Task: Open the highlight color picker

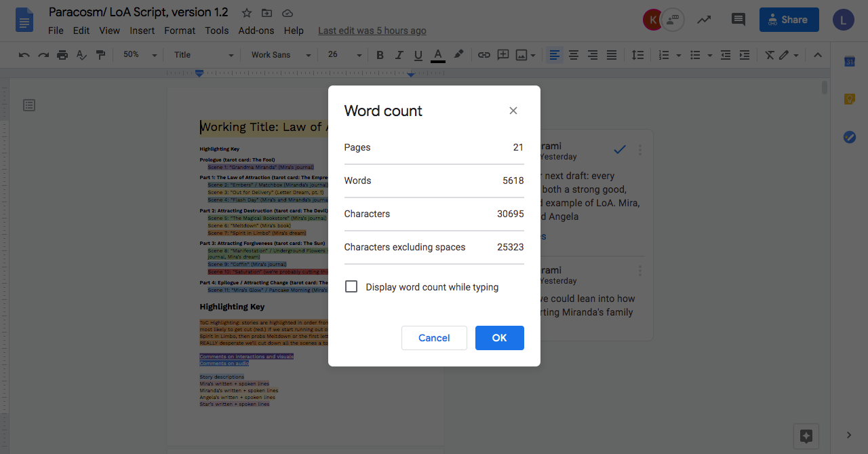Action: (458, 54)
